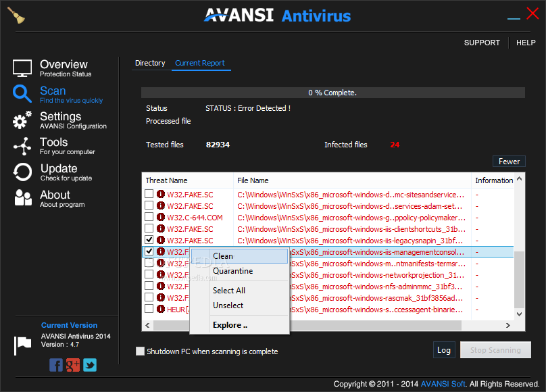The width and height of the screenshot is (546, 392).
Task: Click the gpolicy-policymaker file path
Action: coord(351,218)
